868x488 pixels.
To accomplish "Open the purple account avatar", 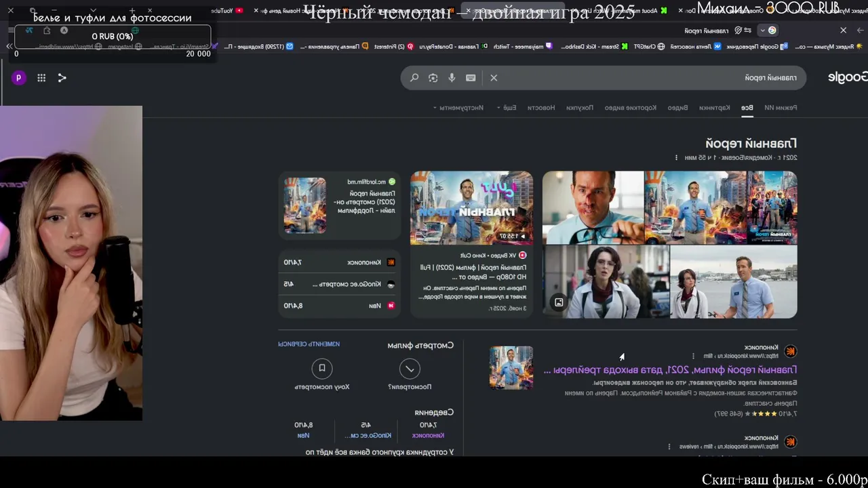I will [x=19, y=78].
